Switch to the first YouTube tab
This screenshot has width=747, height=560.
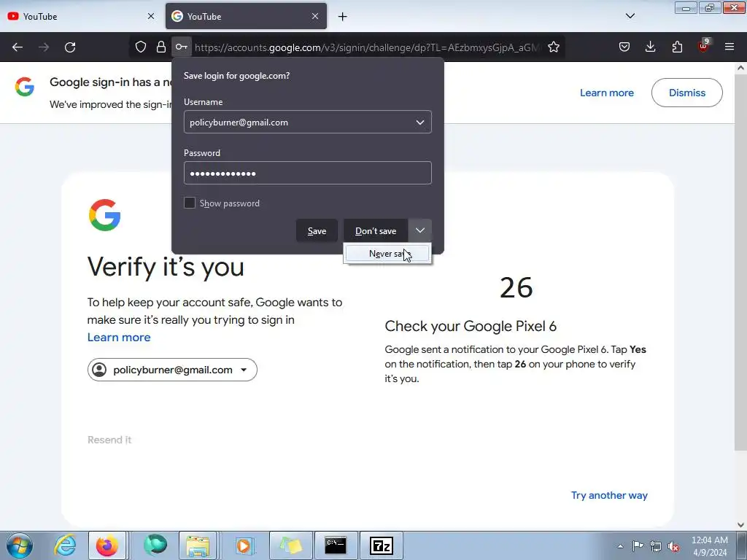[x=81, y=16]
